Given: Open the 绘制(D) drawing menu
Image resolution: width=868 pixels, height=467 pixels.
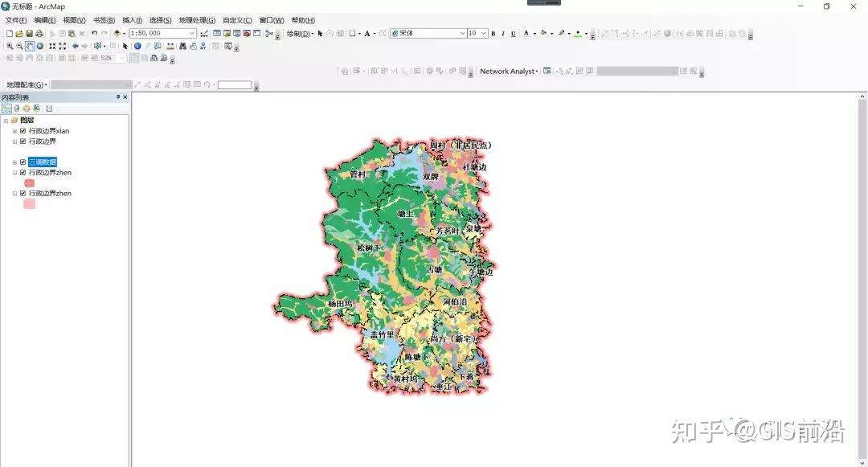Looking at the screenshot, I should [300, 34].
